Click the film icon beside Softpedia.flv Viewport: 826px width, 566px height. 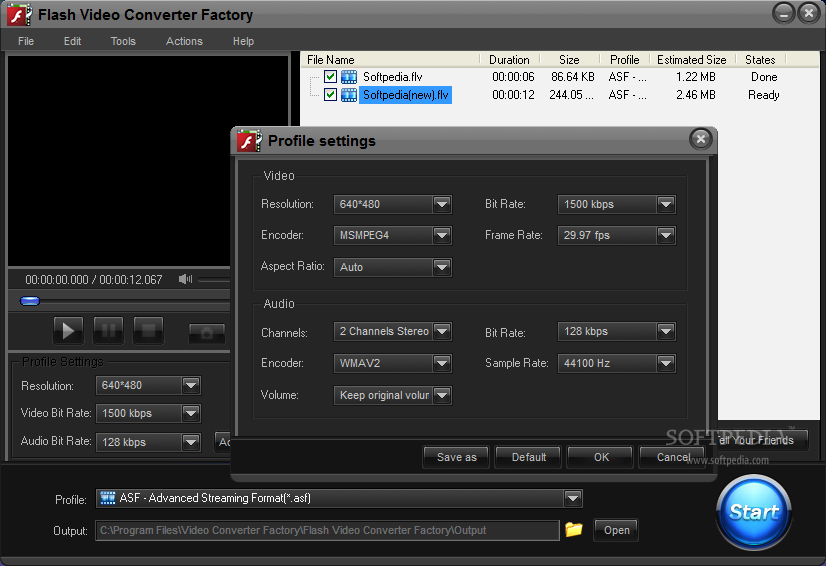(x=349, y=77)
